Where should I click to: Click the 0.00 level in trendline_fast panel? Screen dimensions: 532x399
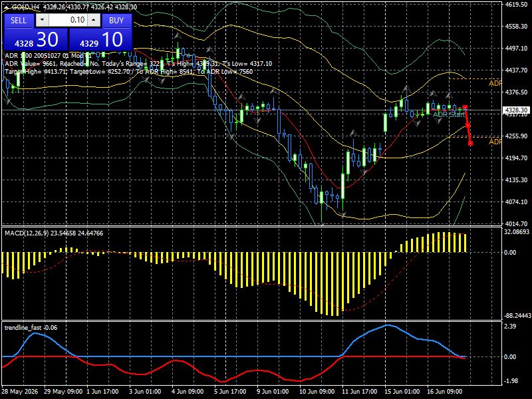(510, 356)
